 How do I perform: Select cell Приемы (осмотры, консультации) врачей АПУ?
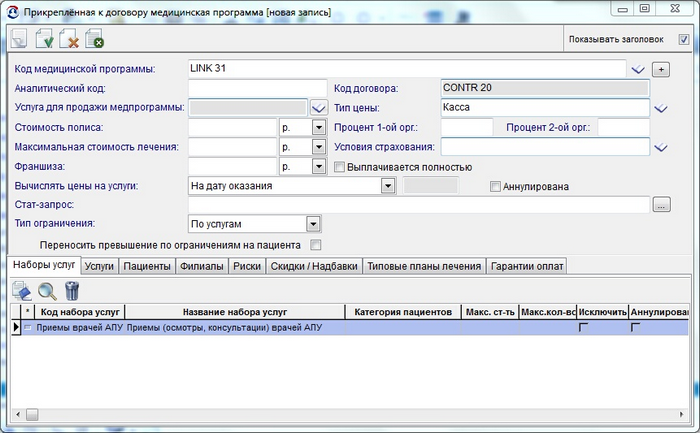coord(235,328)
